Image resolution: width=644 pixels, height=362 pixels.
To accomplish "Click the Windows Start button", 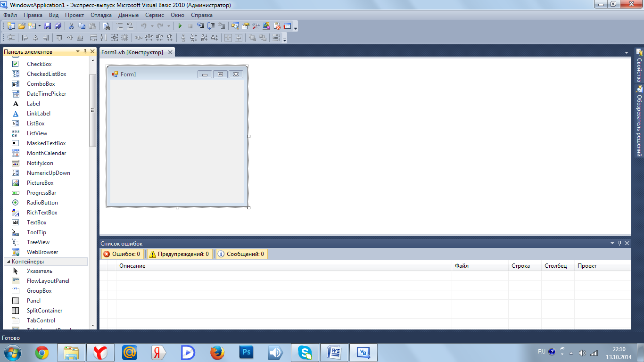I will click(x=12, y=353).
